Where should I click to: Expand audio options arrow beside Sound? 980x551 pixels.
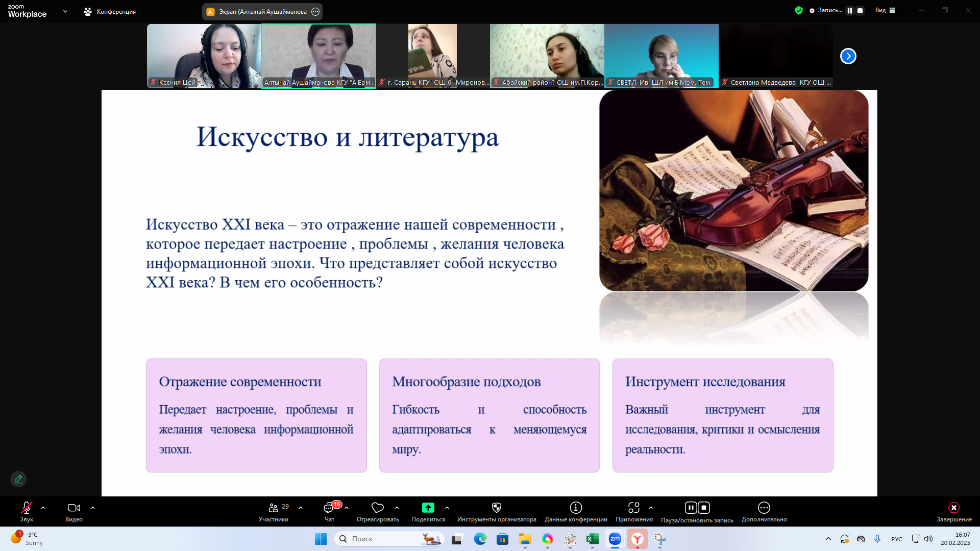(43, 508)
